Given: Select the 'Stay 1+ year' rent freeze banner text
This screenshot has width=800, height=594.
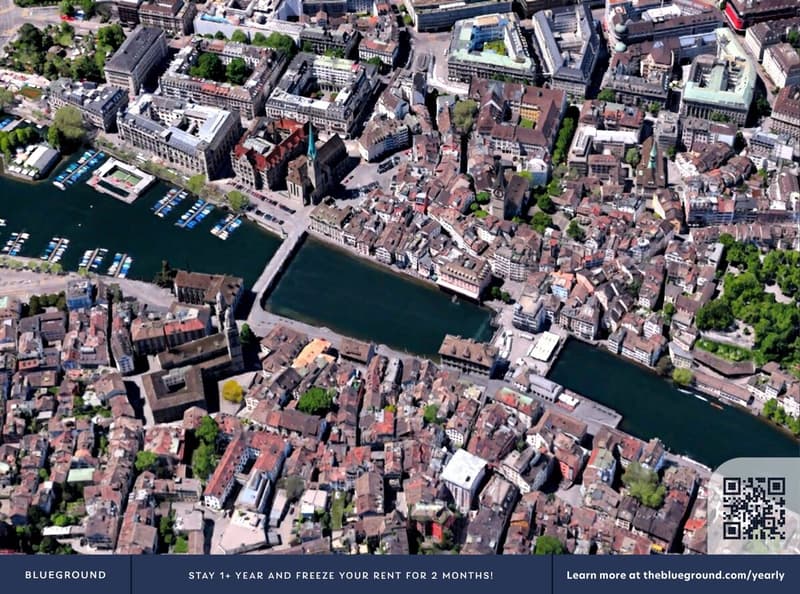Looking at the screenshot, I should click(341, 575).
